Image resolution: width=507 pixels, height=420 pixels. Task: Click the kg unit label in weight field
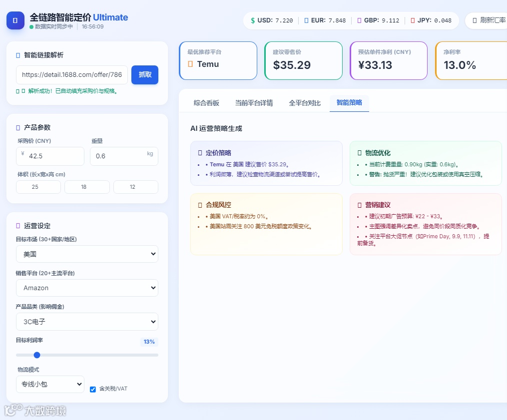click(150, 153)
